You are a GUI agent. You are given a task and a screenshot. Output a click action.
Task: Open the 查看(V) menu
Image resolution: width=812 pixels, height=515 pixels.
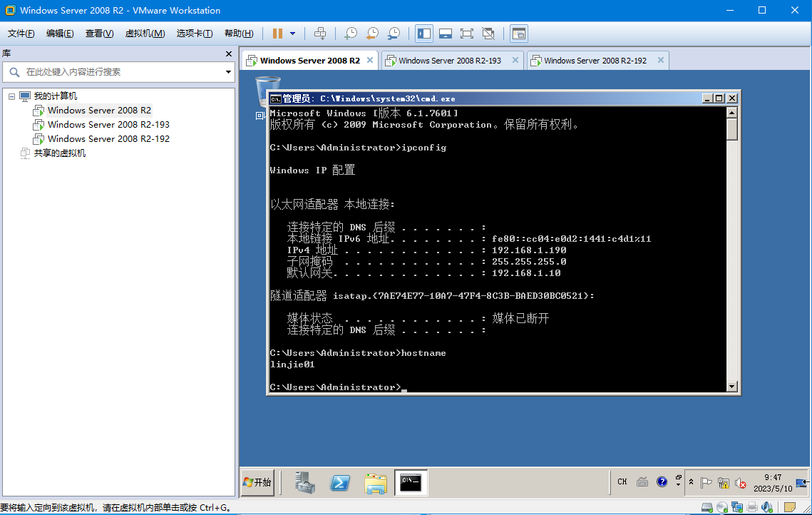click(x=99, y=34)
